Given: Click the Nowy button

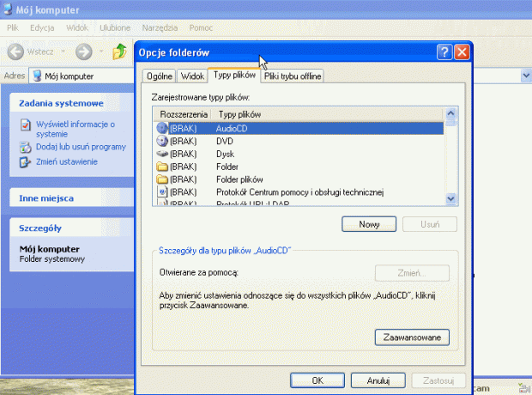Looking at the screenshot, I should point(370,224).
